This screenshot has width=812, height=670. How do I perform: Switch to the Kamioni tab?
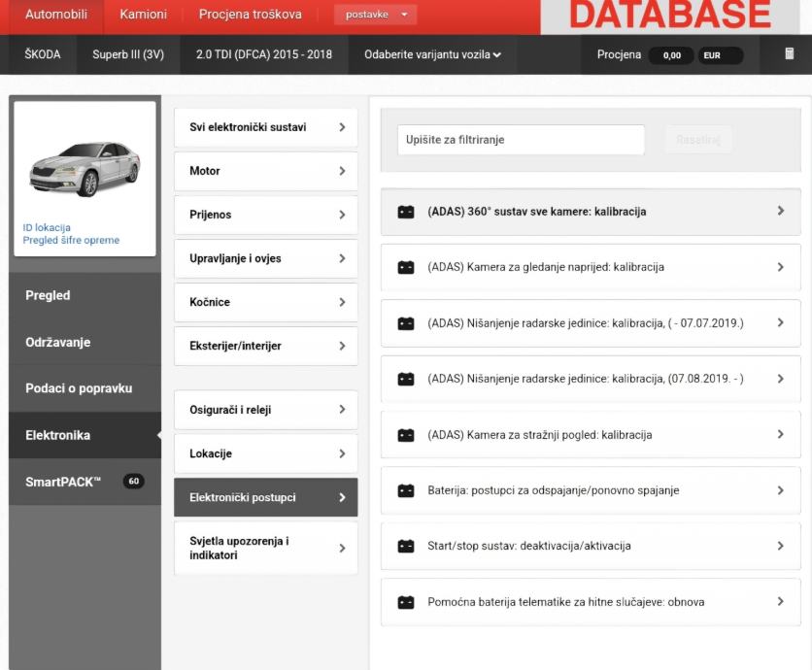click(x=143, y=15)
